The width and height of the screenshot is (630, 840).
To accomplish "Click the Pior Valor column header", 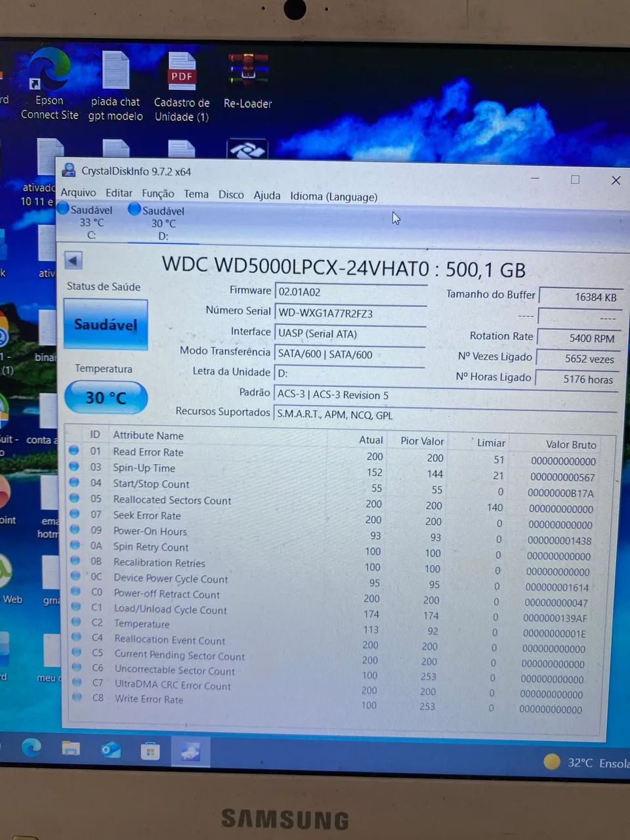I will (423, 441).
